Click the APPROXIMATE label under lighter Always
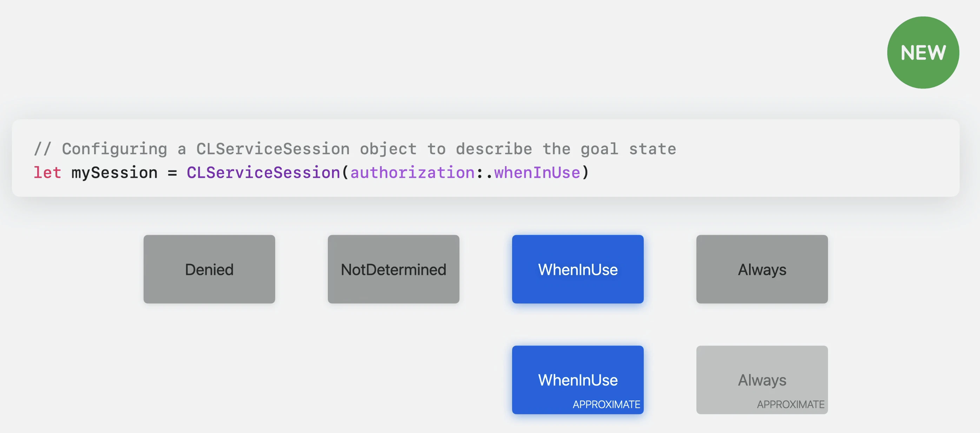Viewport: 980px width, 433px height. (x=790, y=405)
